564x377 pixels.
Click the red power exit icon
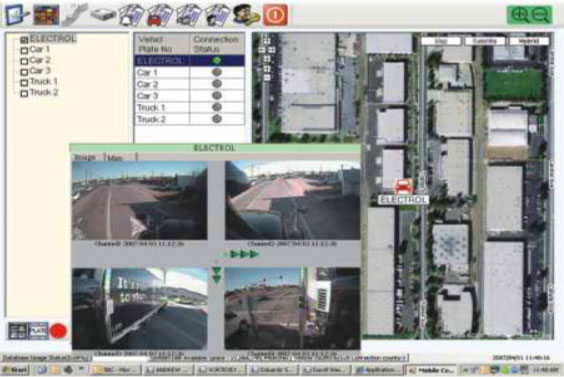[x=275, y=15]
